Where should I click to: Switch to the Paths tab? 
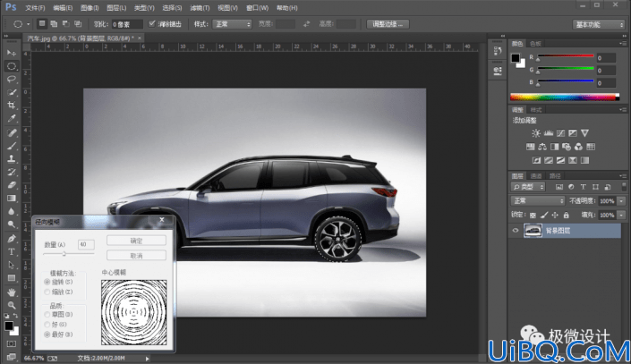[x=555, y=176]
